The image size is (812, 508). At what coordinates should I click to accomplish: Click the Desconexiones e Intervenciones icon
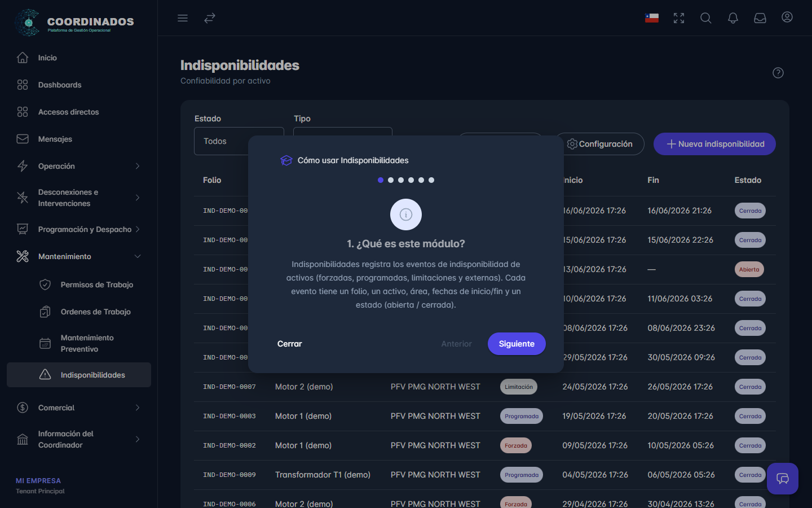click(x=23, y=198)
